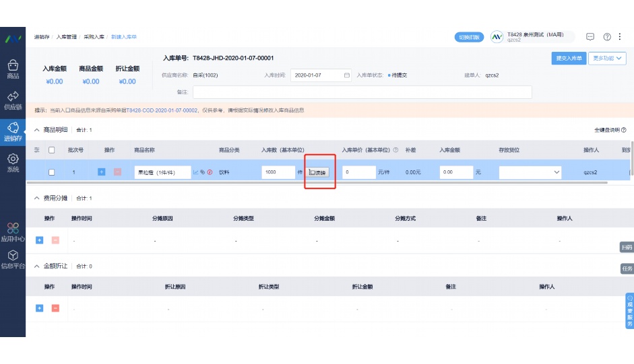Screen dimensions: 634x364
Task: Open the 供应链 sidebar module
Action: coord(13,100)
